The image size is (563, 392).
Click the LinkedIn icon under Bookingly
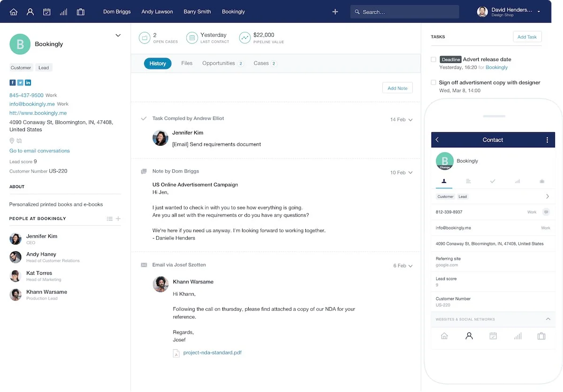(28, 83)
